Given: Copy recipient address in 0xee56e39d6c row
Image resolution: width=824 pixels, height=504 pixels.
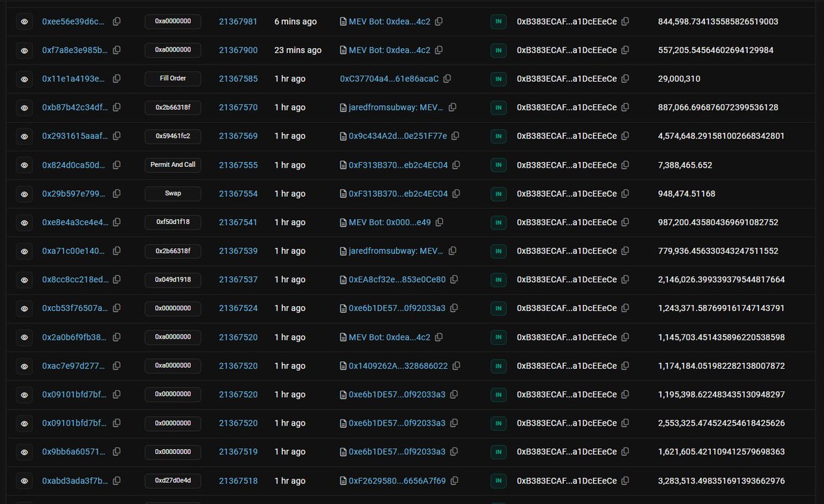Looking at the screenshot, I should 625,22.
